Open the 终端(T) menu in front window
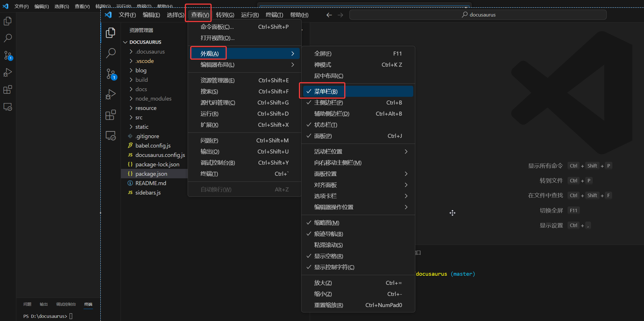The image size is (644, 321). point(274,15)
